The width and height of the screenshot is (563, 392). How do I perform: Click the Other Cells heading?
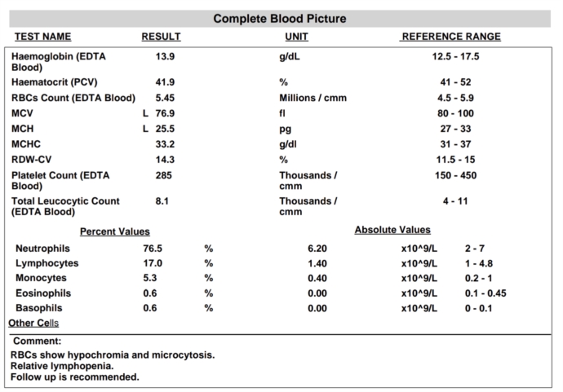(x=33, y=324)
